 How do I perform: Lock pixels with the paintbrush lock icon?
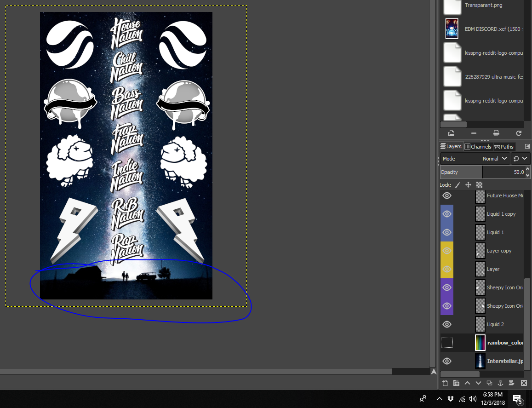(x=458, y=185)
